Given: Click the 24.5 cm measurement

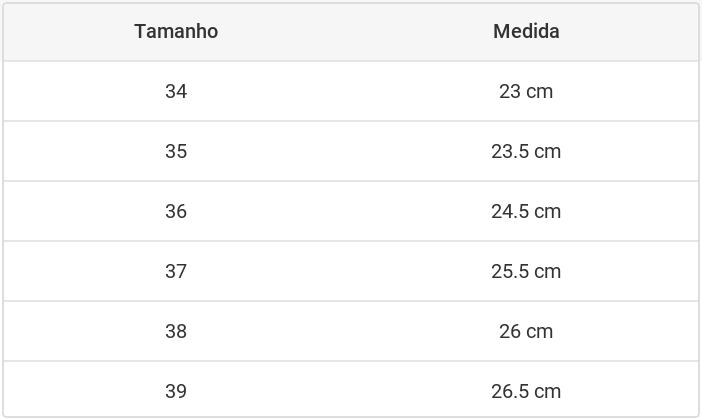Looking at the screenshot, I should [526, 211].
